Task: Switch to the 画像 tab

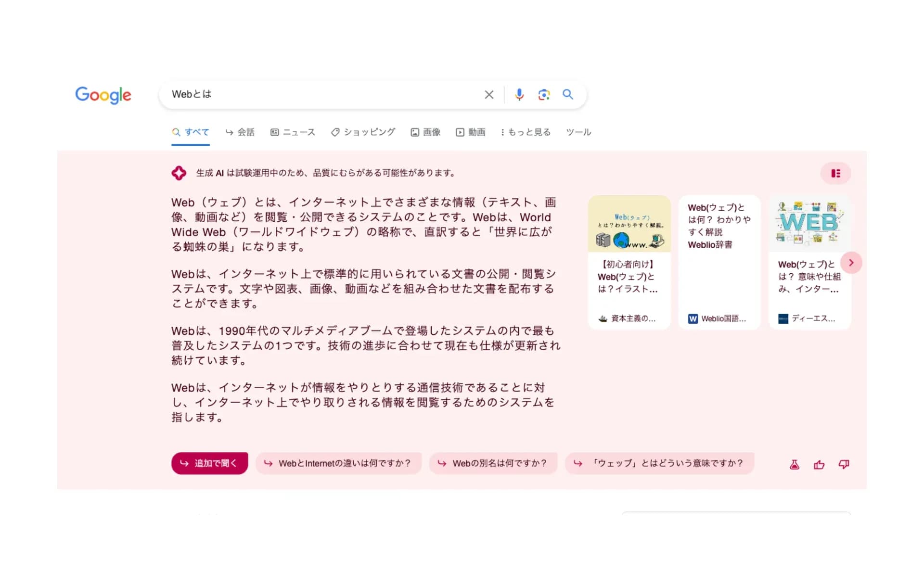Action: (425, 132)
